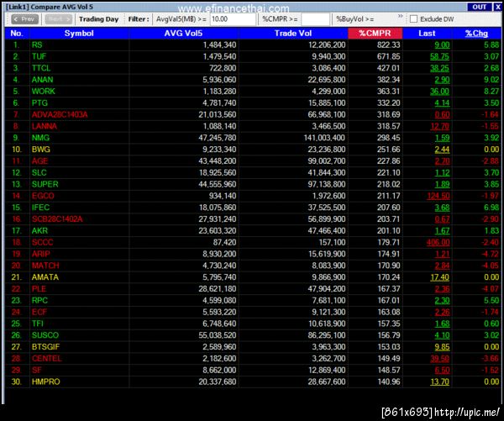
Task: Click the OUT button in title bar
Action: [x=480, y=7]
